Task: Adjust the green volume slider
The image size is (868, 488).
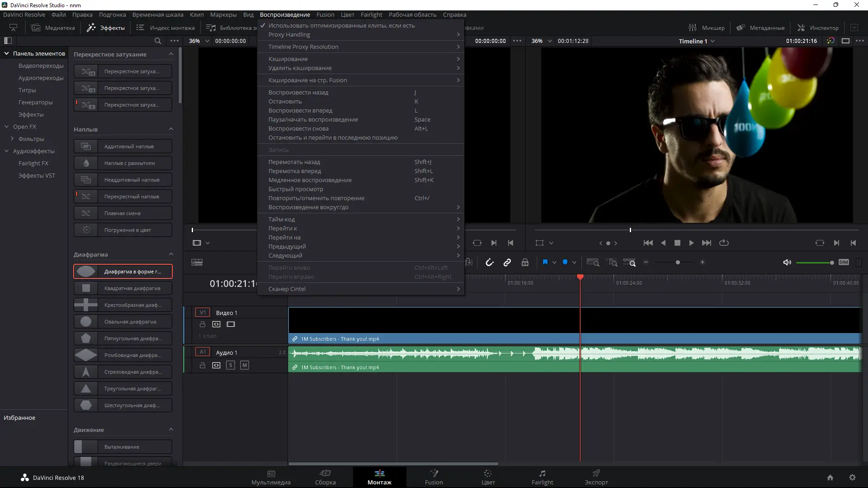Action: (814, 263)
